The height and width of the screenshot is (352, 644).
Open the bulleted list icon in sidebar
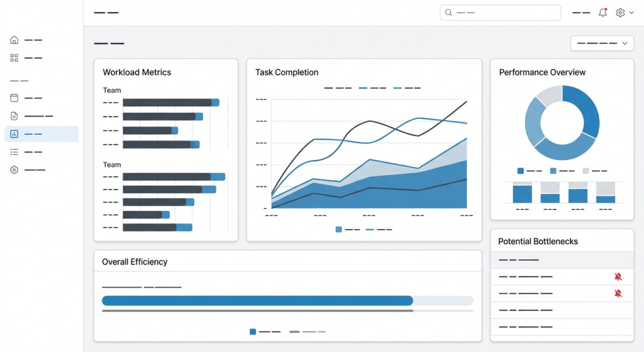pos(14,152)
